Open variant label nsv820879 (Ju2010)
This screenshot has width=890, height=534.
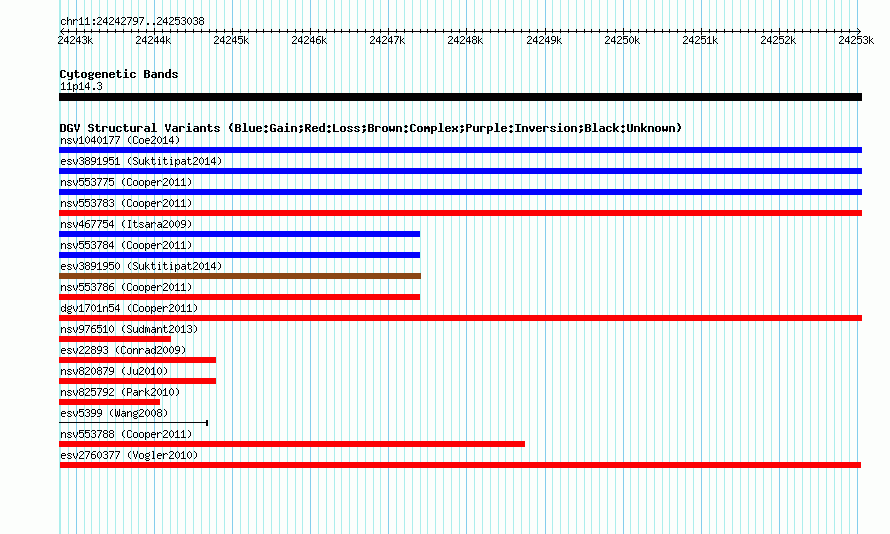click(114, 371)
